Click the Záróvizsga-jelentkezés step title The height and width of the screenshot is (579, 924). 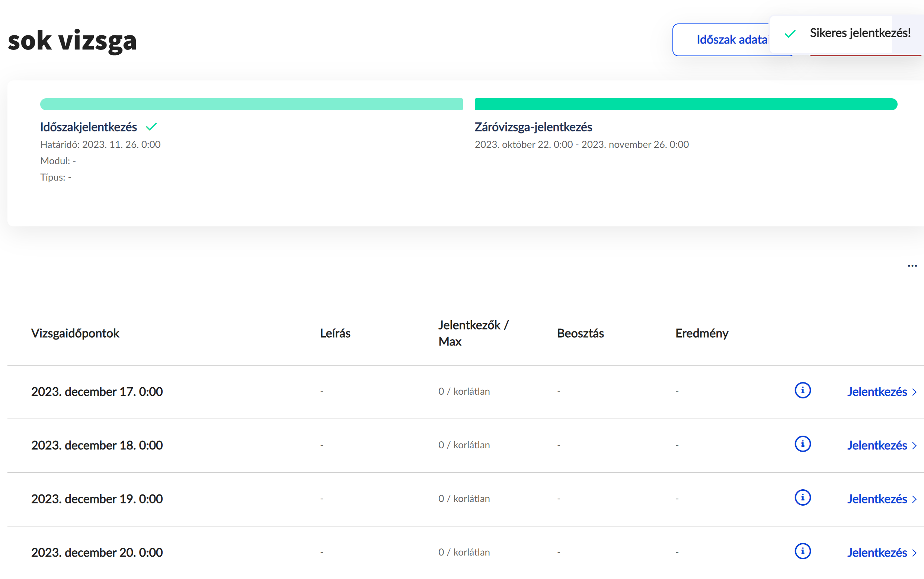[x=533, y=127]
